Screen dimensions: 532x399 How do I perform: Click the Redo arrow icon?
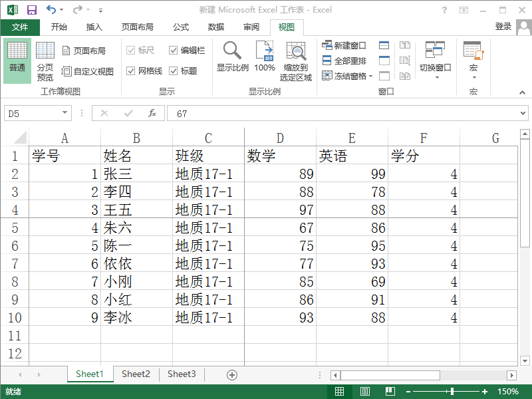(x=78, y=9)
